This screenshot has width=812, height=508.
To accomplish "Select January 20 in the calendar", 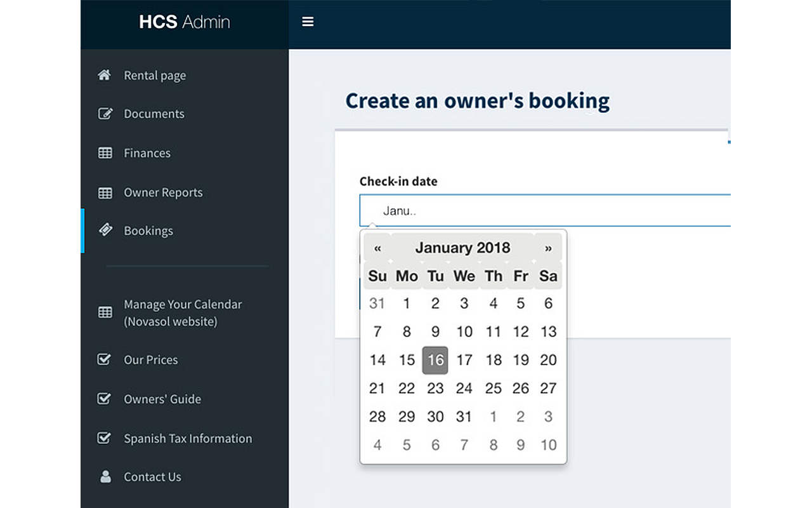I will (548, 360).
